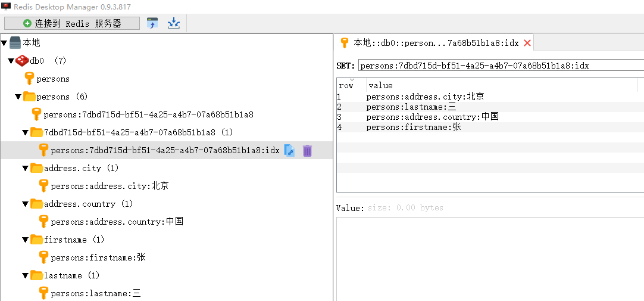Open key persons:address.country:中国 in tree
Image resolution: width=644 pixels, height=301 pixels.
click(117, 222)
